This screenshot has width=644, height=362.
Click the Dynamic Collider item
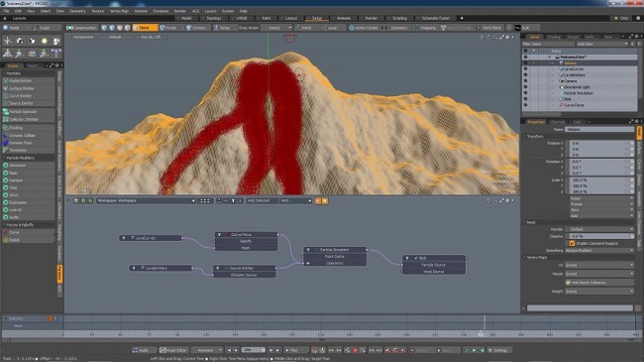[29, 135]
